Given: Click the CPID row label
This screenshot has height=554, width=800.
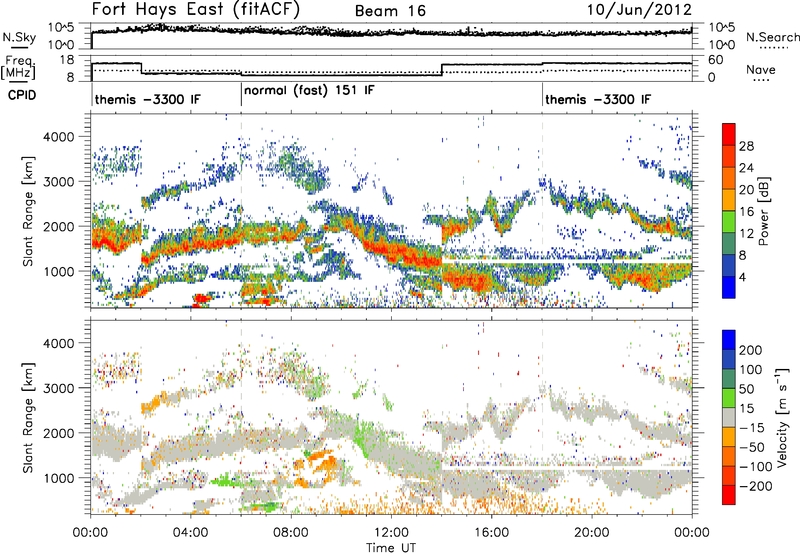Looking at the screenshot, I should point(22,95).
